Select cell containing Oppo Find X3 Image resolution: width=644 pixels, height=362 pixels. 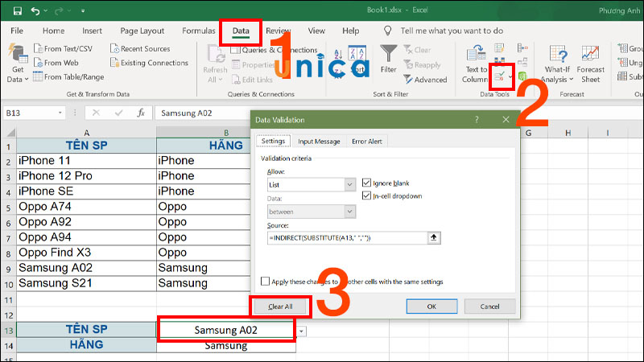click(86, 253)
